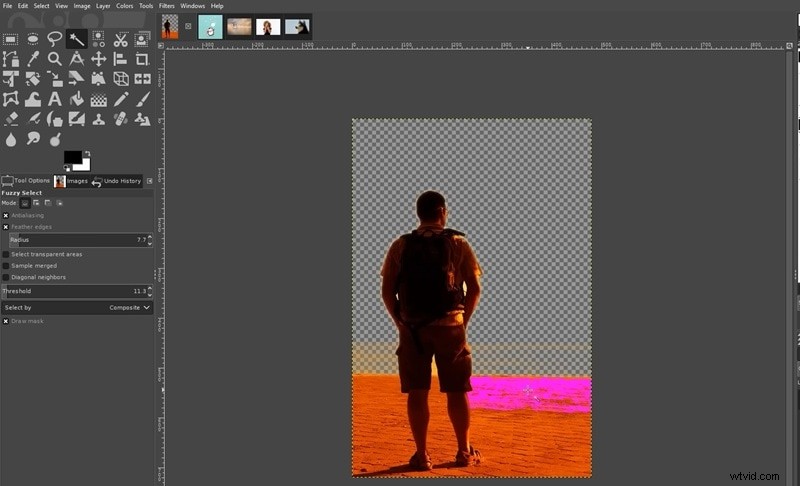This screenshot has width=800, height=486.
Task: Open the Filters menu
Action: (166, 6)
